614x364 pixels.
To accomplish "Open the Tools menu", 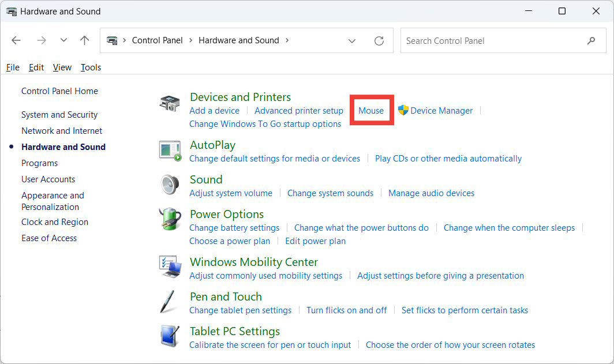I will 91,67.
